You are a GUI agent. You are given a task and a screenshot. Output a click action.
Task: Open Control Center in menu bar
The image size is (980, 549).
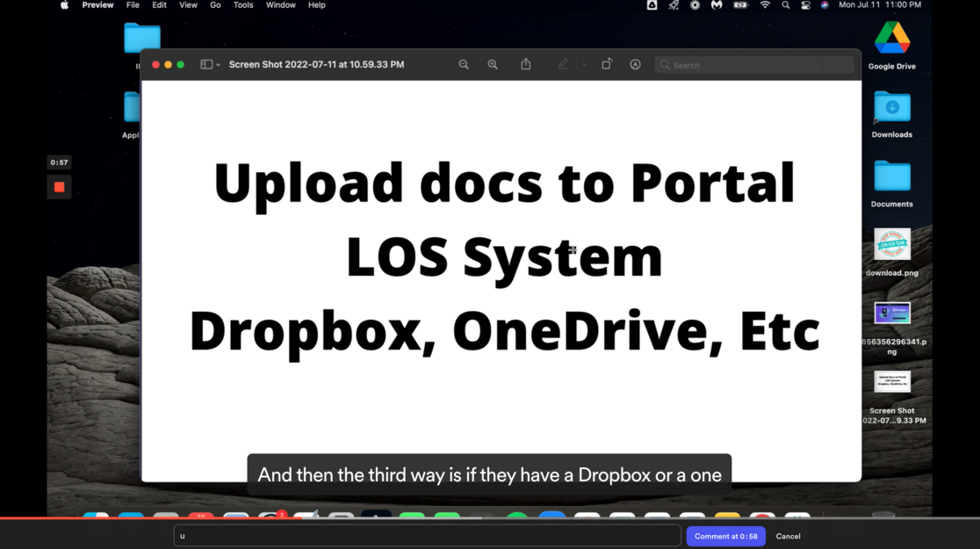pyautogui.click(x=805, y=5)
